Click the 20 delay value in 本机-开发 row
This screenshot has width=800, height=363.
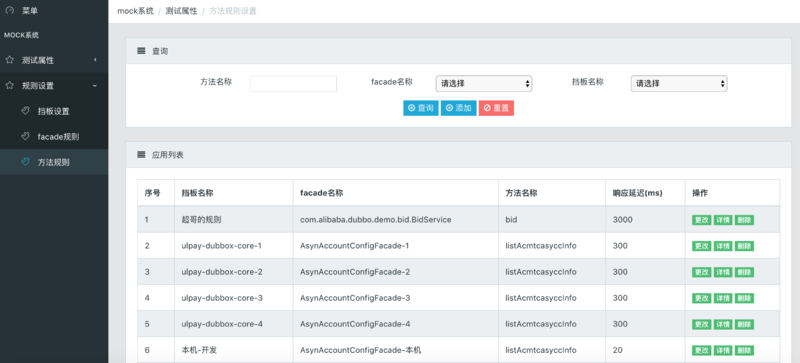click(617, 350)
